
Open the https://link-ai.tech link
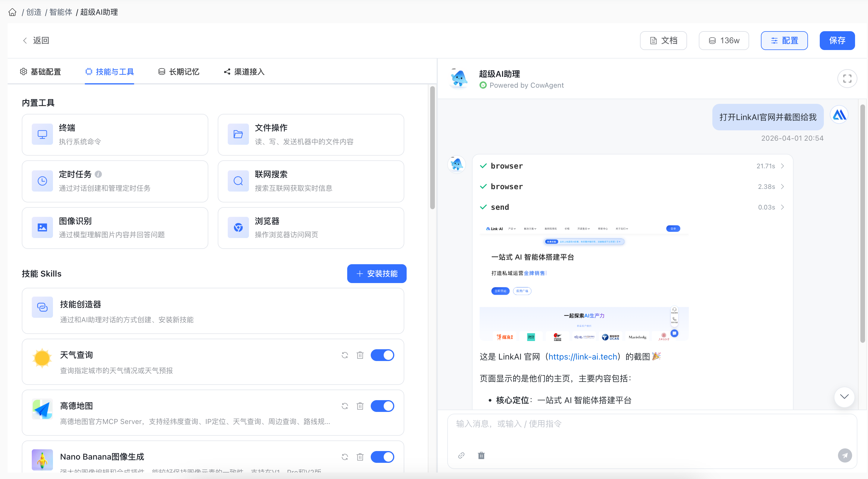coord(583,356)
